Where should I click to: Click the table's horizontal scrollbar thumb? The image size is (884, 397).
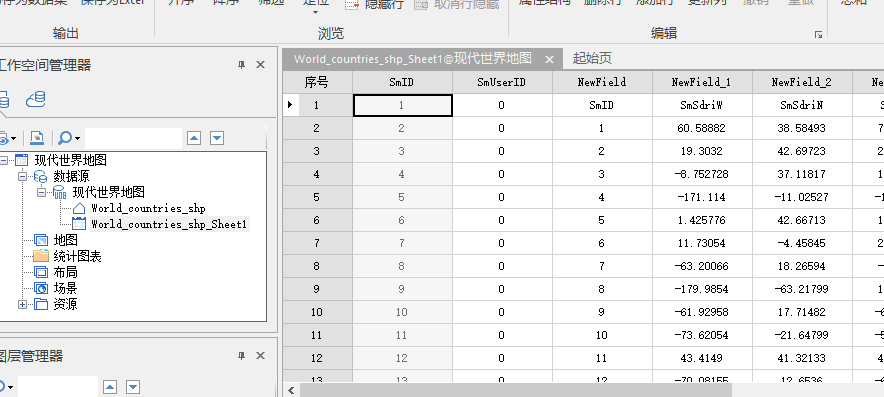(516, 390)
